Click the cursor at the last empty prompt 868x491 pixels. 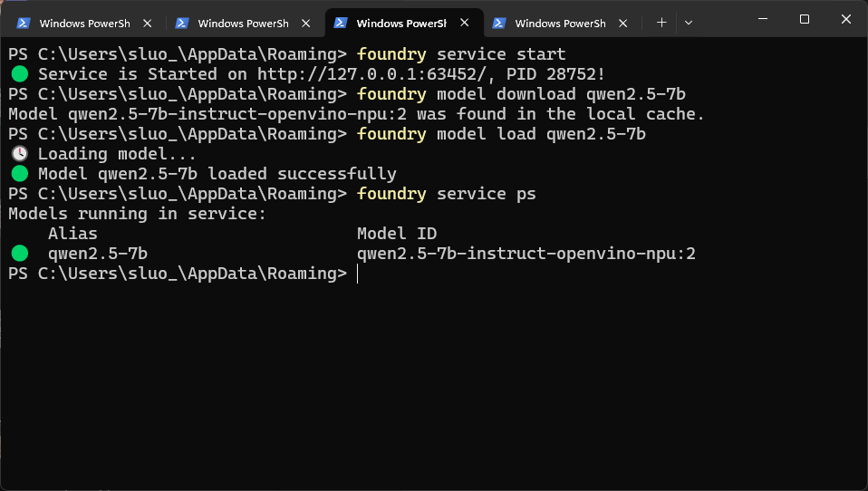[358, 274]
